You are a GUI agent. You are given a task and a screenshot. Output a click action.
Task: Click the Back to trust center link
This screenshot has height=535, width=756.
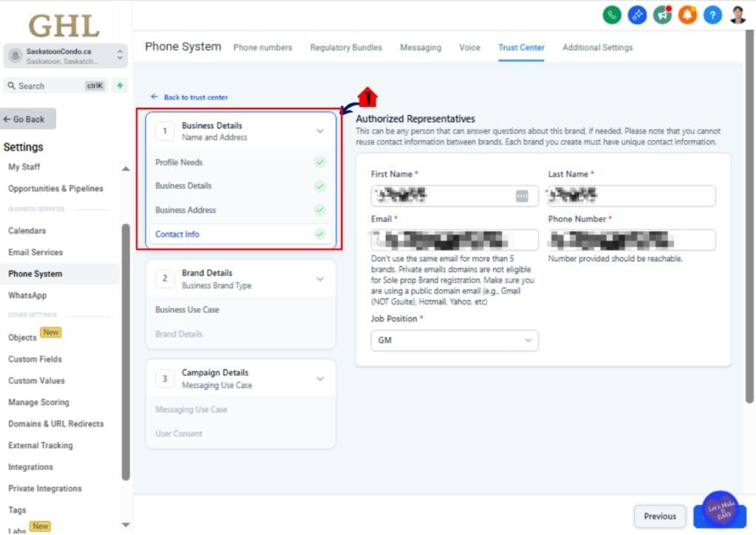pyautogui.click(x=195, y=97)
